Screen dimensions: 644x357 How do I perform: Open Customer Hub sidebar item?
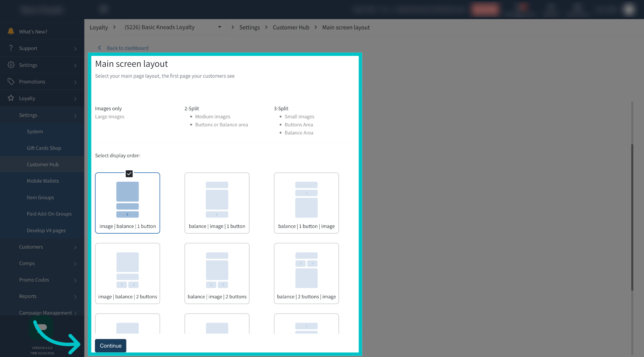click(42, 164)
